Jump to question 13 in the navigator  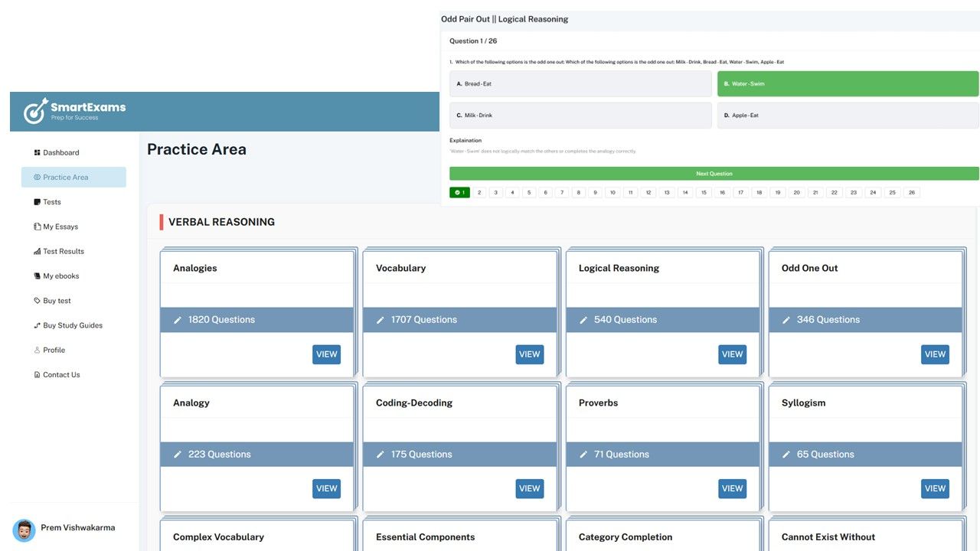pyautogui.click(x=666, y=193)
